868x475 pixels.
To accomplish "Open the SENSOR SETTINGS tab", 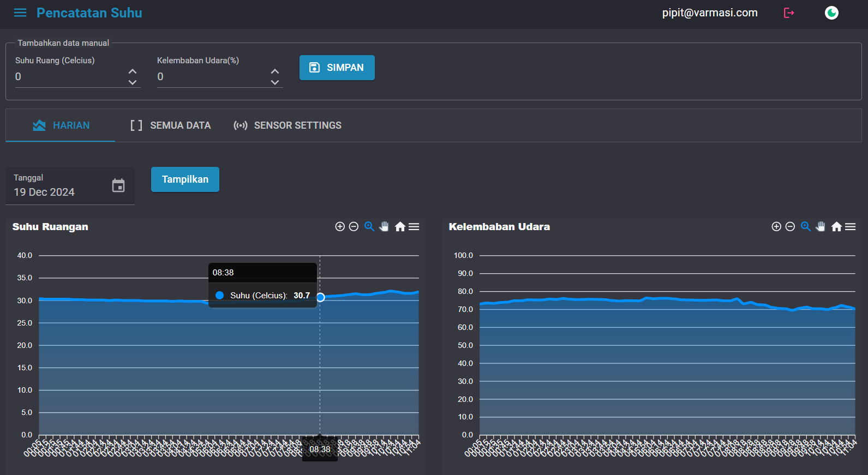I will pos(288,125).
